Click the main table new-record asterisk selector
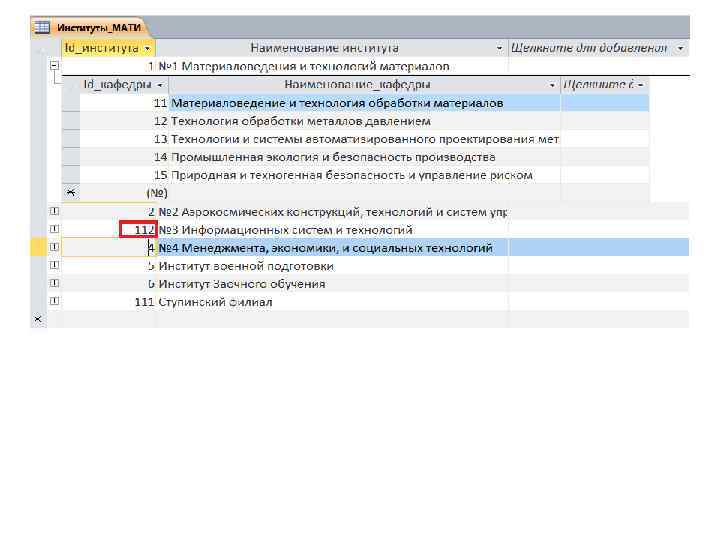Screen dimensions: 720x540 click(38, 319)
